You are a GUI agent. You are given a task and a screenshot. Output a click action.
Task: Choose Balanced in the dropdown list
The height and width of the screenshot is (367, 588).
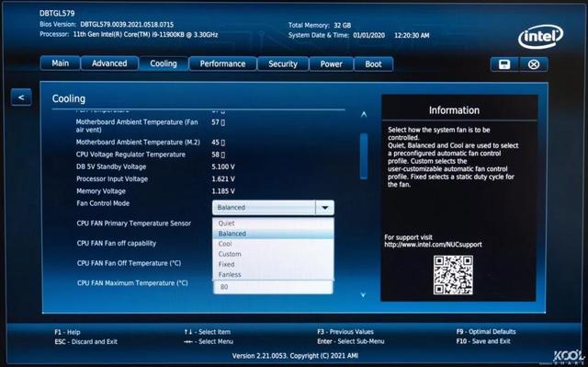(273, 234)
